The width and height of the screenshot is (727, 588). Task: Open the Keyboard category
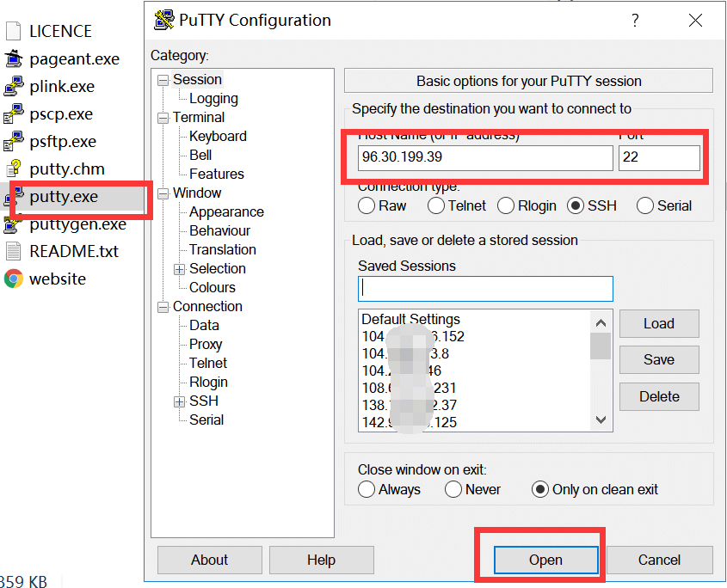pos(218,137)
